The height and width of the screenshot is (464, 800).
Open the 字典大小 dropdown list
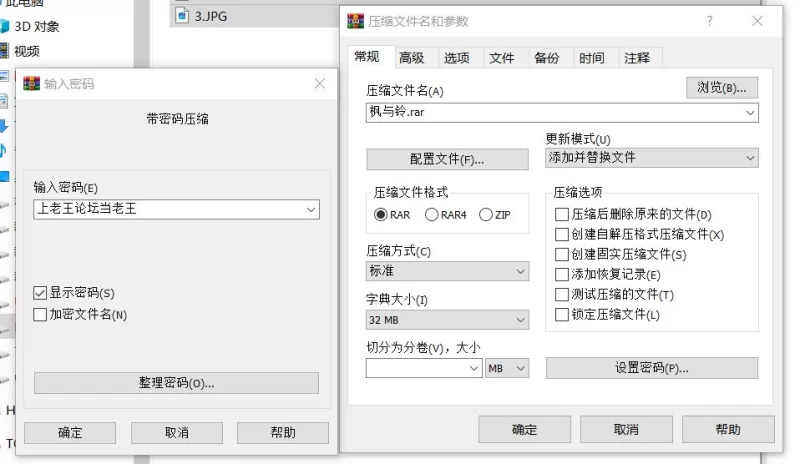coord(447,320)
